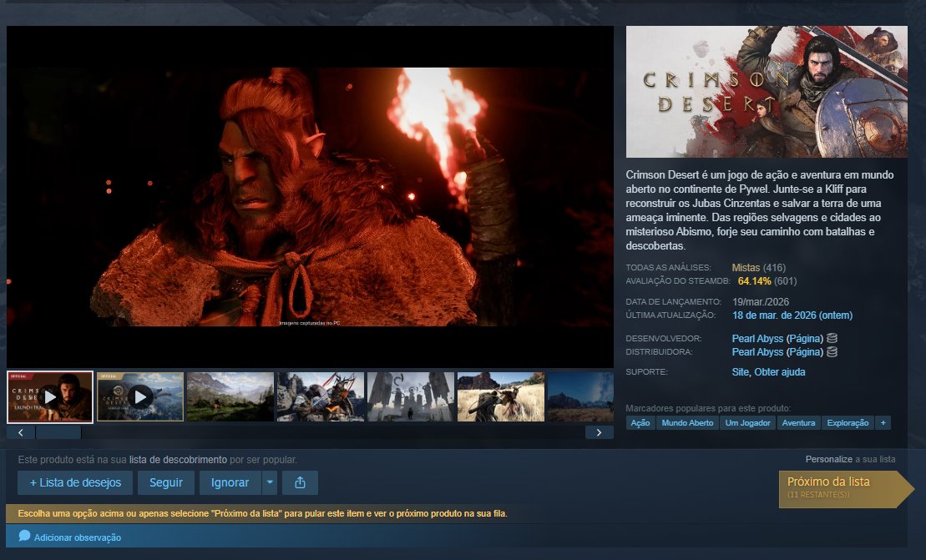Click the left arrow of thumbnail strip

click(x=21, y=432)
